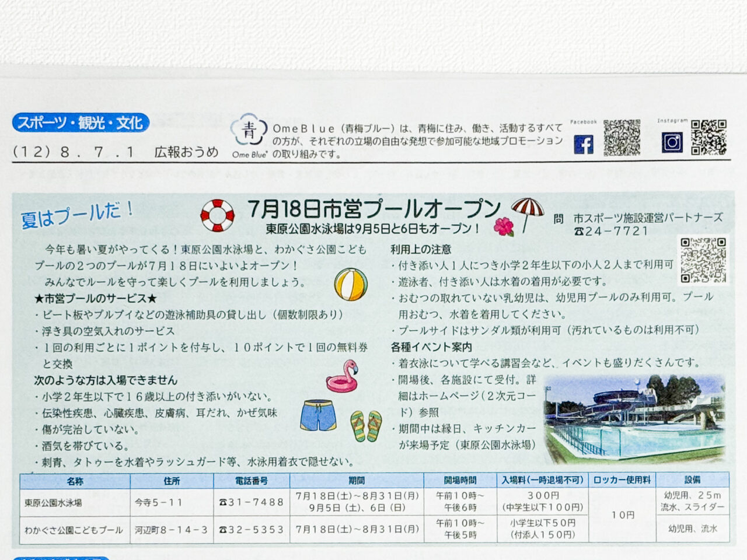This screenshot has height=560, width=747.
Task: Click the Instagram logo icon
Action: pyautogui.click(x=672, y=142)
